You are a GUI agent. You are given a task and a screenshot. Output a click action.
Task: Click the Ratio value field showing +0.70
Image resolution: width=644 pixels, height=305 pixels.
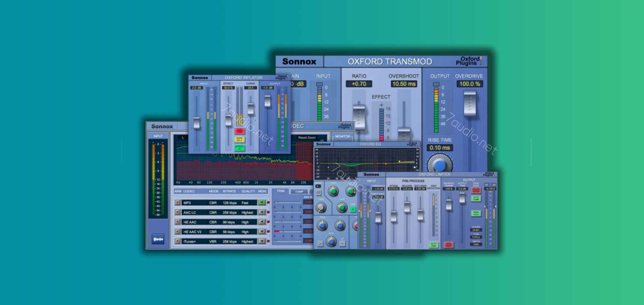point(359,84)
